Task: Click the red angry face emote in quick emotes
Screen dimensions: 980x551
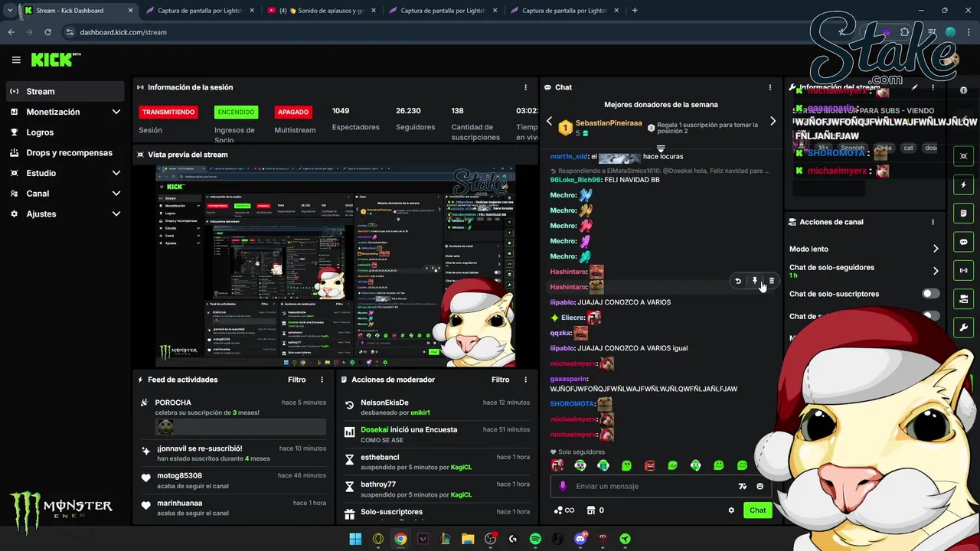Action: 649,465
